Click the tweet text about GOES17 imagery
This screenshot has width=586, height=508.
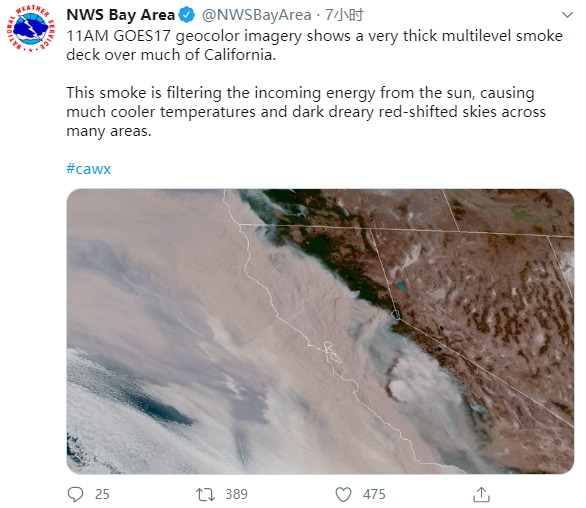pyautogui.click(x=314, y=45)
